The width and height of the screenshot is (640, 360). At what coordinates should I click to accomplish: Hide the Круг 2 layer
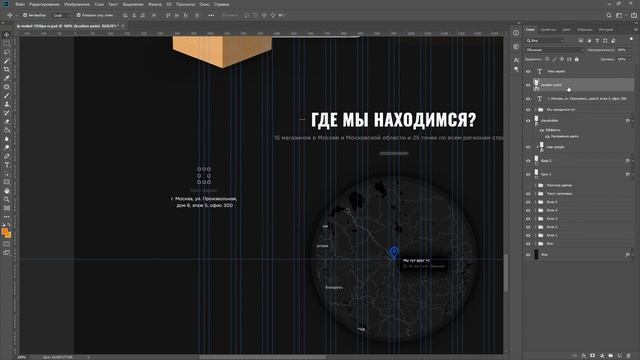(528, 161)
